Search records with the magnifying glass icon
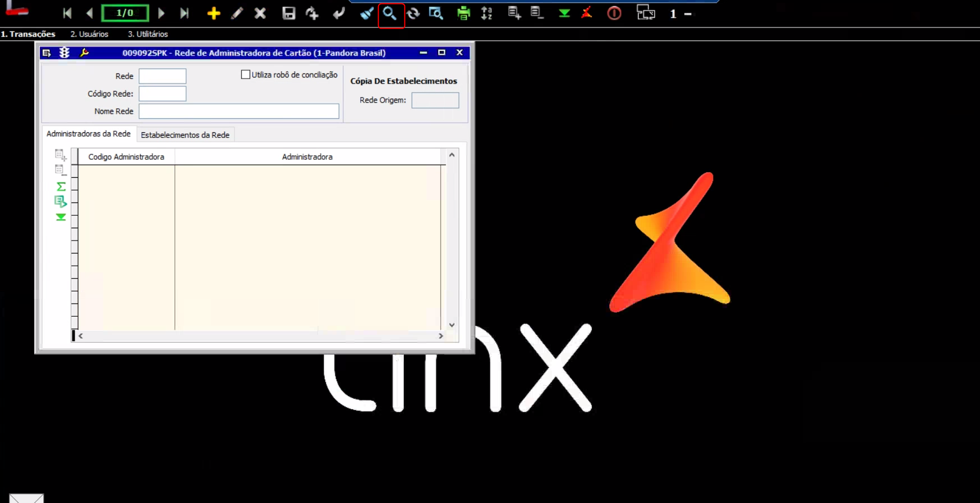The image size is (980, 503). [x=390, y=13]
